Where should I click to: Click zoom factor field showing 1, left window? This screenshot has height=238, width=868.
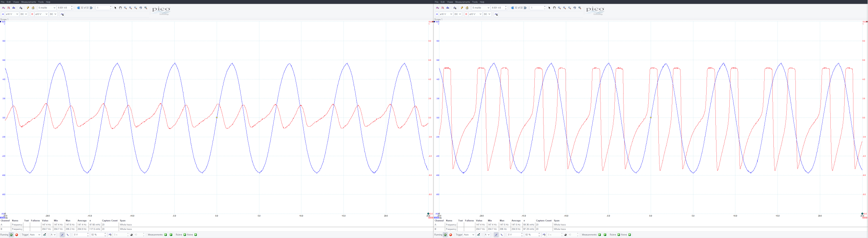pyautogui.click(x=104, y=8)
